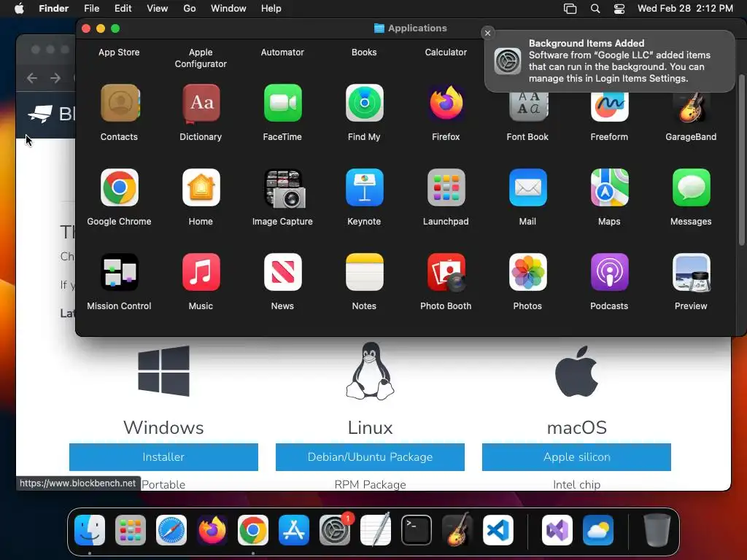Open the Music app

pos(201,273)
